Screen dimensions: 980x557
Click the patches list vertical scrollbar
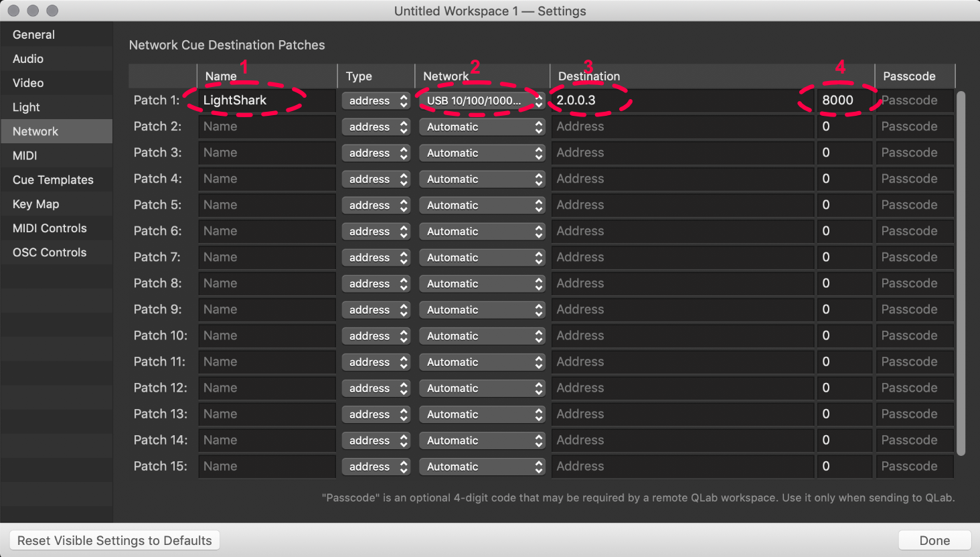(x=961, y=273)
